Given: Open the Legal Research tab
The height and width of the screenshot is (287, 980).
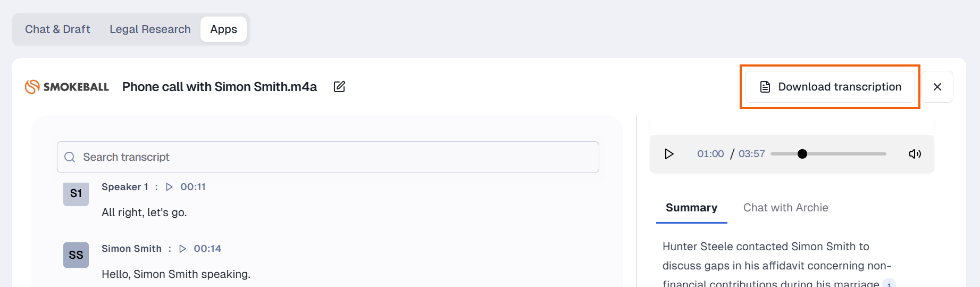Looking at the screenshot, I should tap(150, 29).
